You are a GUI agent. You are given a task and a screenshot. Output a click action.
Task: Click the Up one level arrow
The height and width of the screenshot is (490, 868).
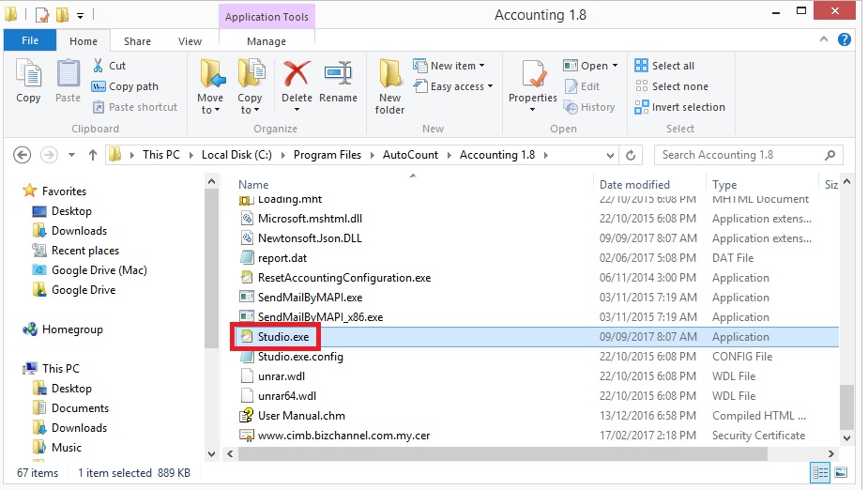[x=93, y=155]
